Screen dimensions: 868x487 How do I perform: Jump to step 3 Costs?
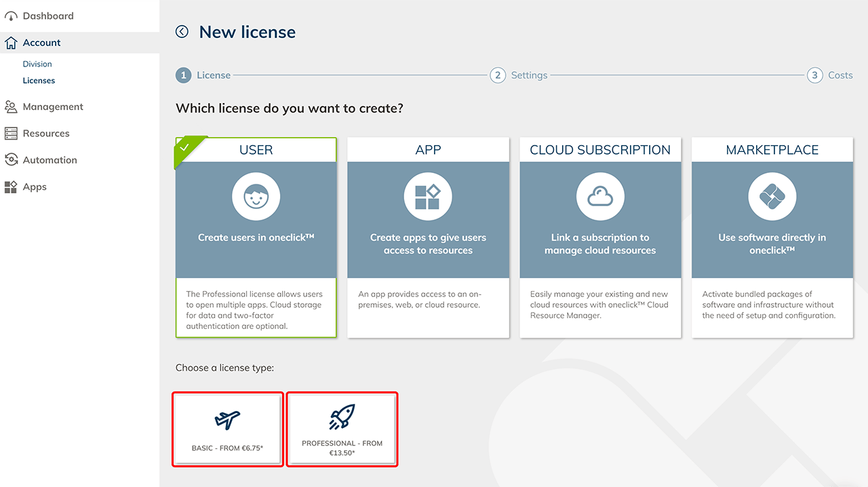pyautogui.click(x=830, y=75)
